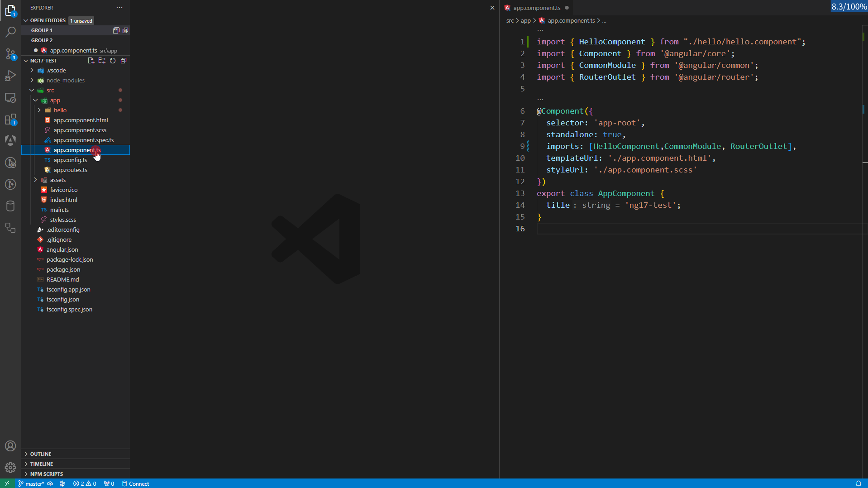Open app.component.html from file tree
868x488 pixels.
[x=81, y=120]
